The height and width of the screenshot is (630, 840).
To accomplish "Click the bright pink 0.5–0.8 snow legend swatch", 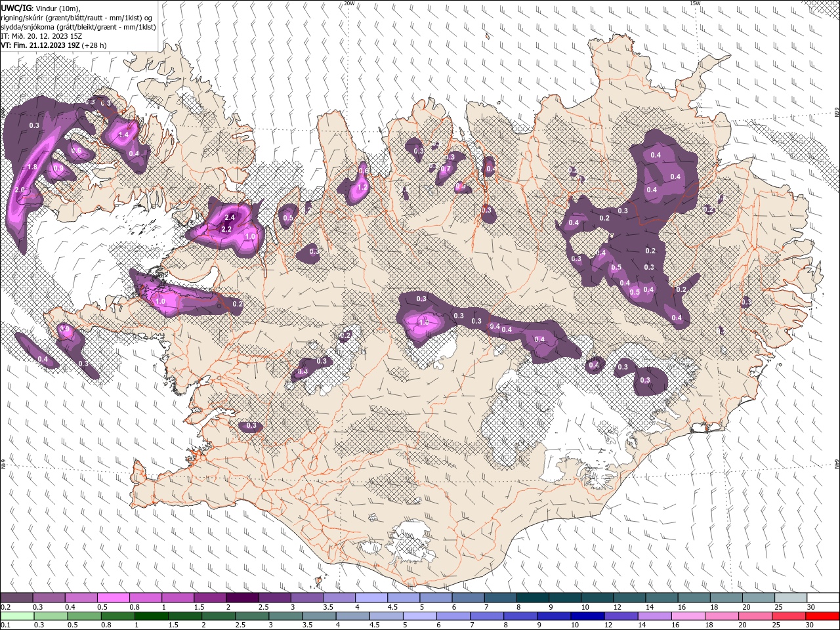I will (x=113, y=598).
